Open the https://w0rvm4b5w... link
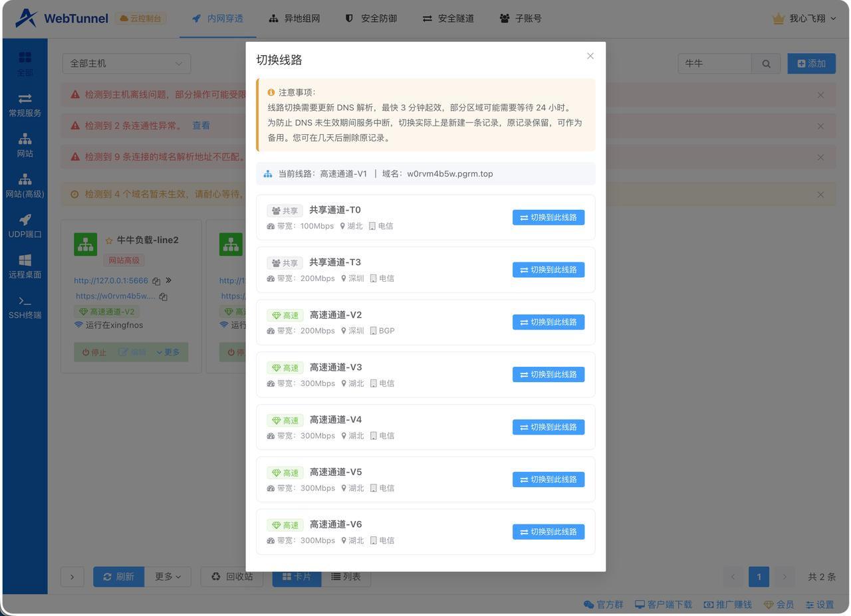This screenshot has height=616, width=851. pos(115,296)
